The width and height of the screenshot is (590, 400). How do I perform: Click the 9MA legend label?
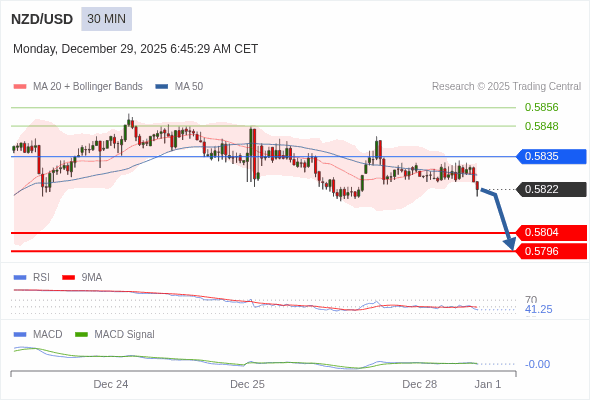[x=92, y=278]
